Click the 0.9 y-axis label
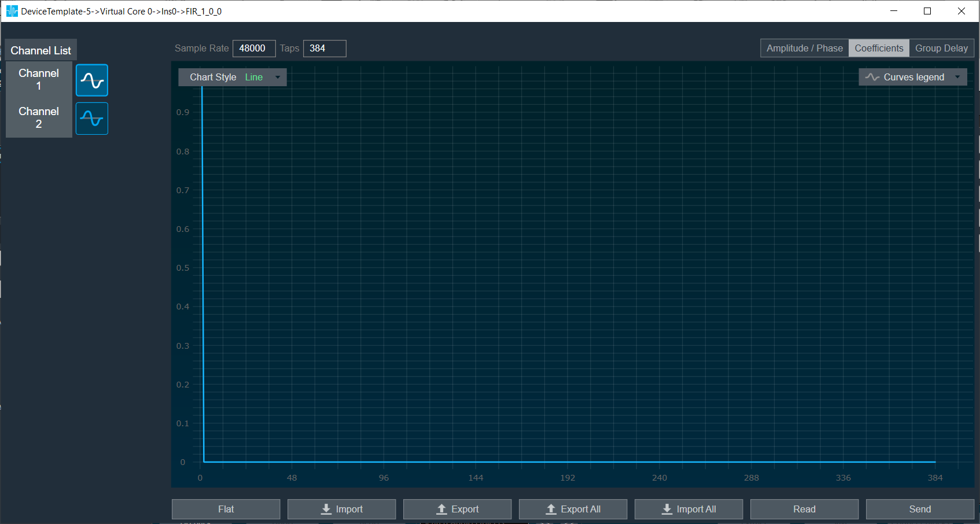 (183, 112)
